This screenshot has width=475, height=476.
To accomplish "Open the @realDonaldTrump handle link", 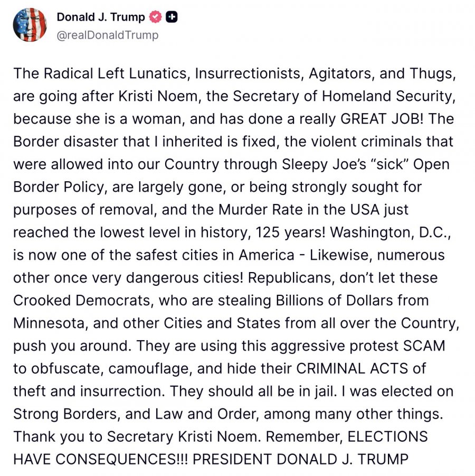I will (x=108, y=35).
